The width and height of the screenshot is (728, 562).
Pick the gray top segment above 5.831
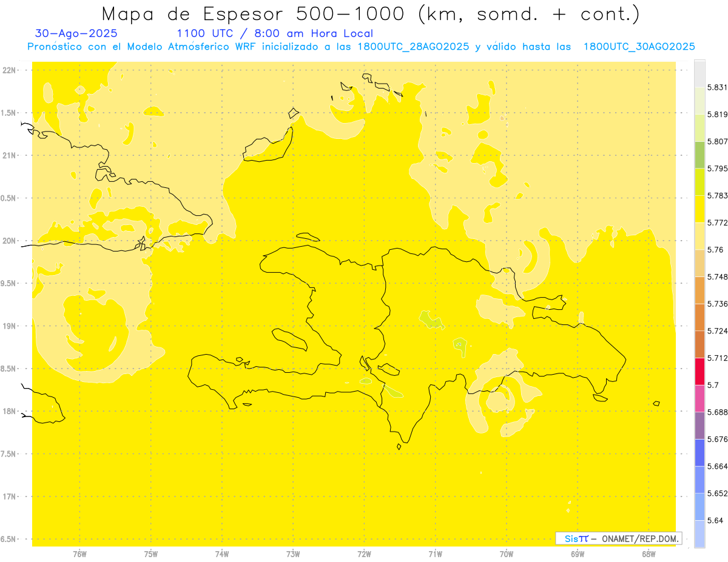(699, 73)
